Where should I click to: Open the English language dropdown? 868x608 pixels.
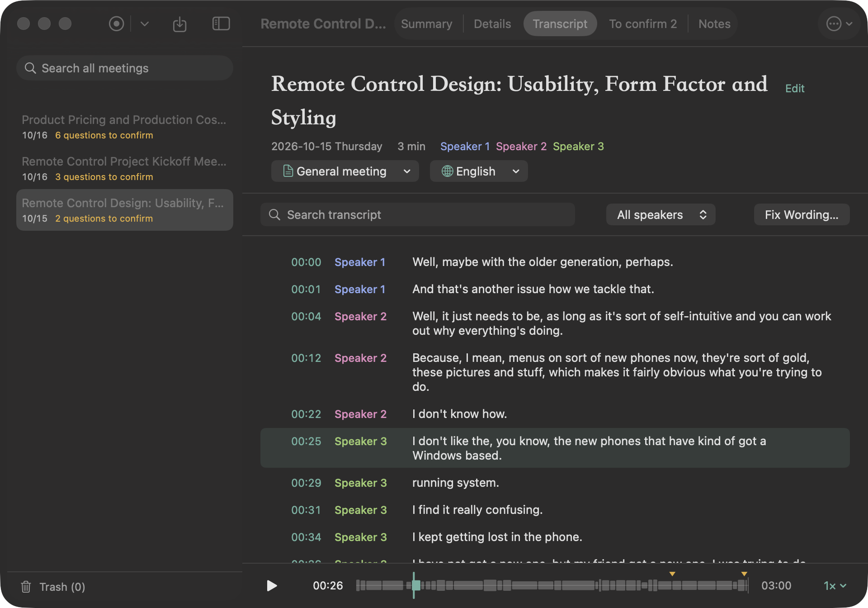[x=479, y=171]
